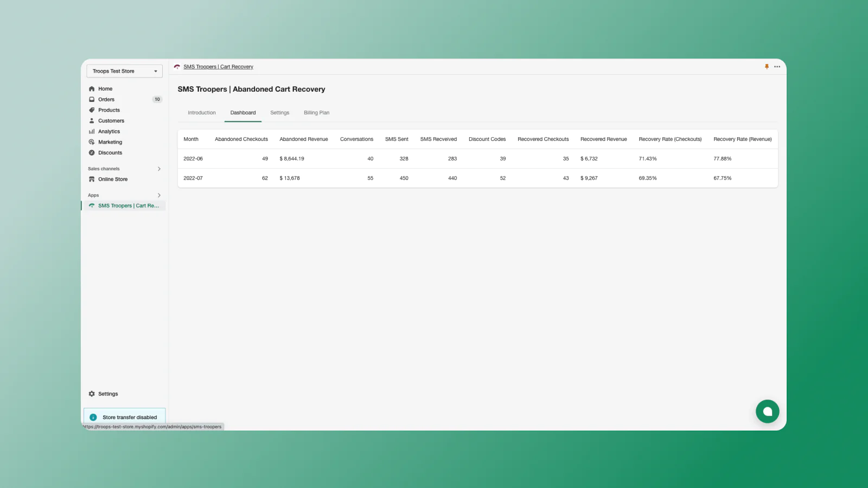
Task: Expand the Sales channels chevron
Action: point(159,169)
